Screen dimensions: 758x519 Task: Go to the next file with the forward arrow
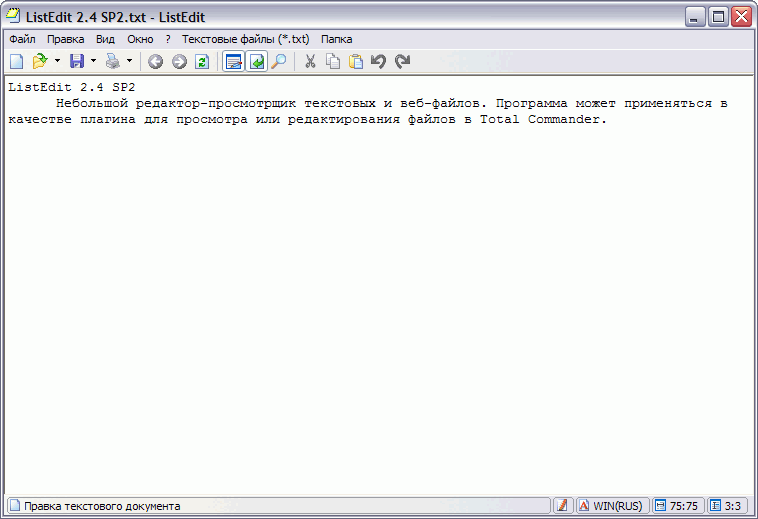click(x=179, y=61)
